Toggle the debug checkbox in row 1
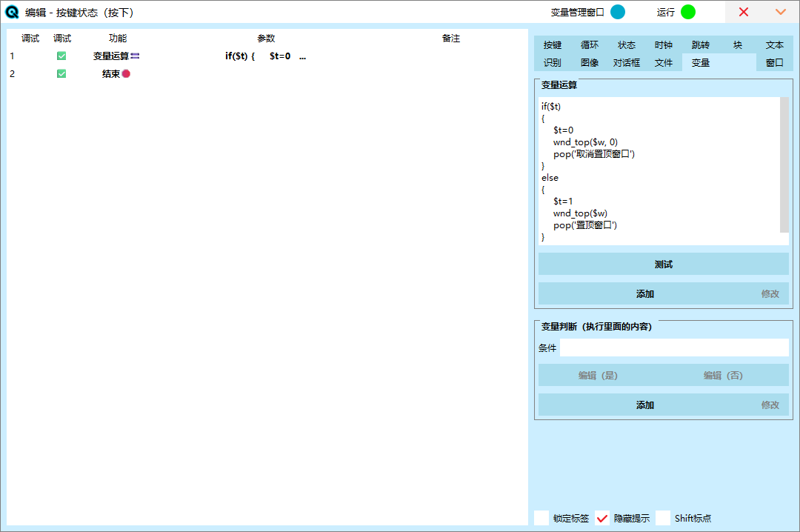The height and width of the screenshot is (532, 800). tap(61, 56)
